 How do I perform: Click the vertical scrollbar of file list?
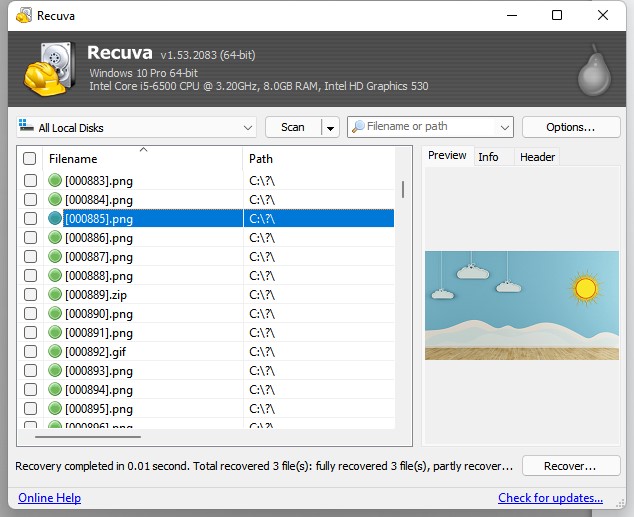pos(403,189)
